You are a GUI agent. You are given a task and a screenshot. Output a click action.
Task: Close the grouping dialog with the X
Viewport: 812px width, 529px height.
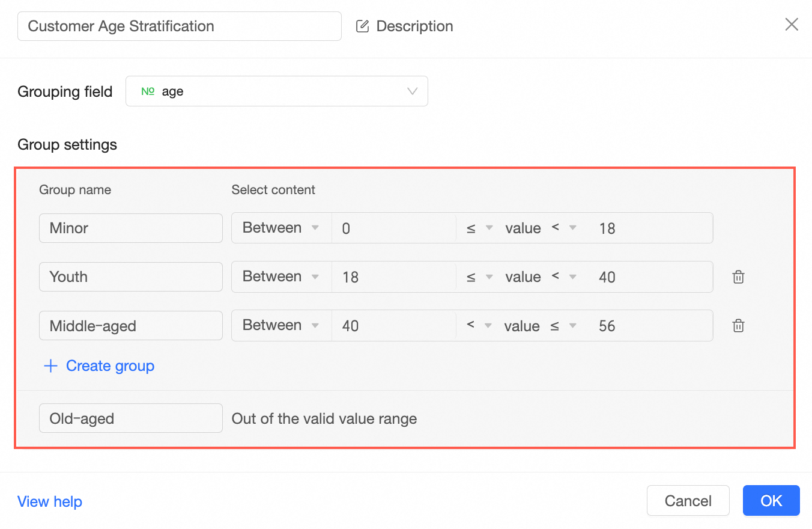coord(792,25)
